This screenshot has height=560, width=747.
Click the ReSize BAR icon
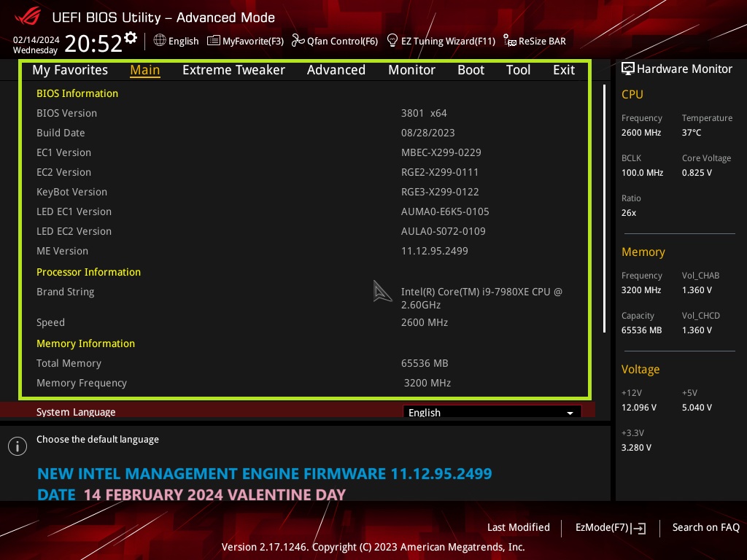[x=510, y=41]
